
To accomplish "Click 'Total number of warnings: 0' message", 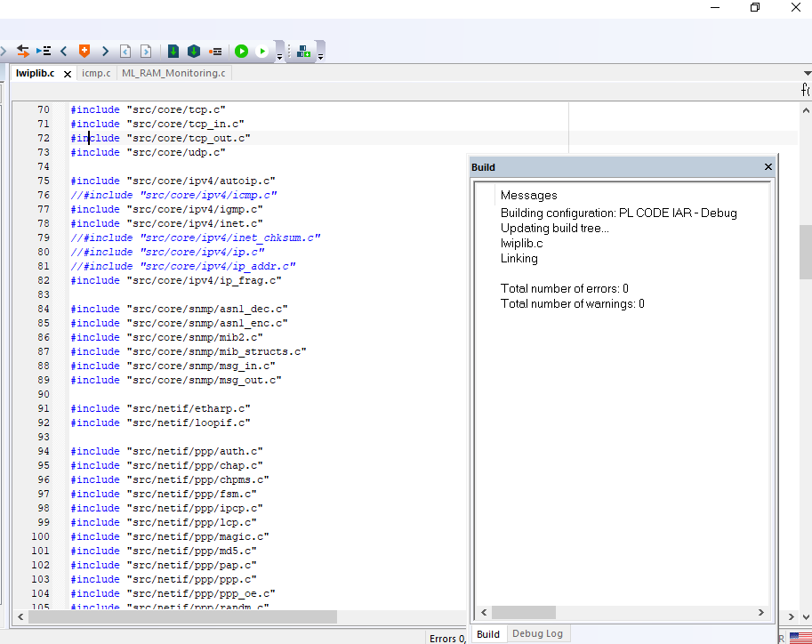I will tap(572, 303).
